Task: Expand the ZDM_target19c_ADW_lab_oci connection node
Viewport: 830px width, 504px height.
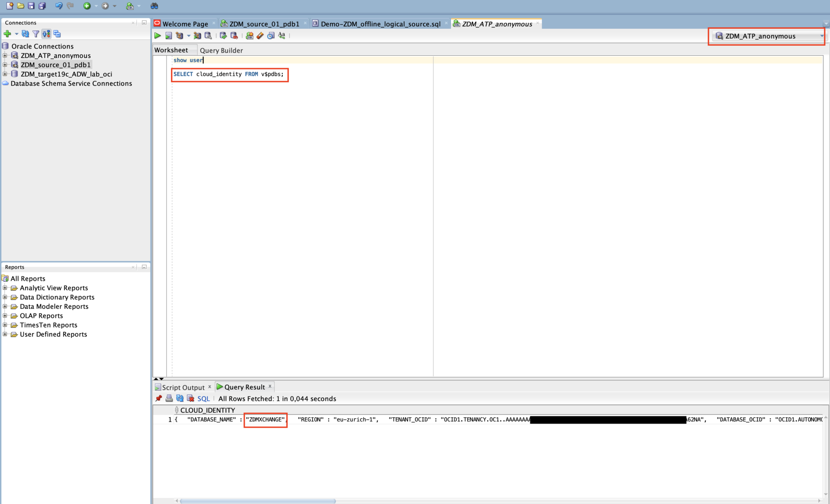Action: tap(5, 74)
